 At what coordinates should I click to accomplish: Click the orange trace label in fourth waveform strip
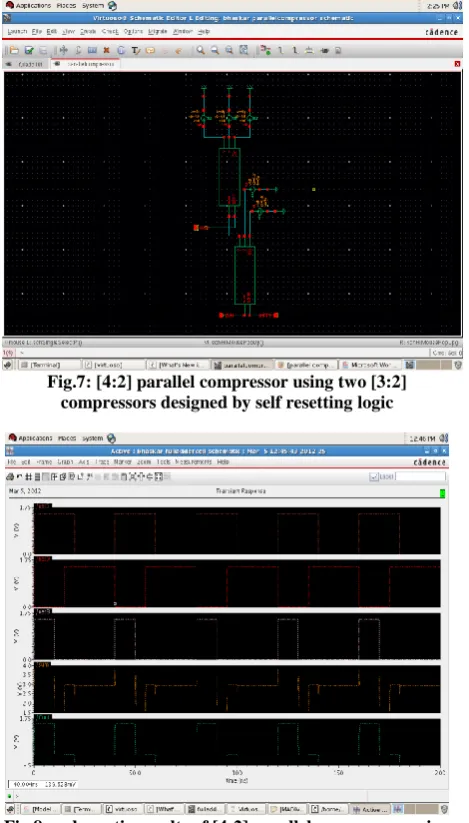[x=42, y=664]
